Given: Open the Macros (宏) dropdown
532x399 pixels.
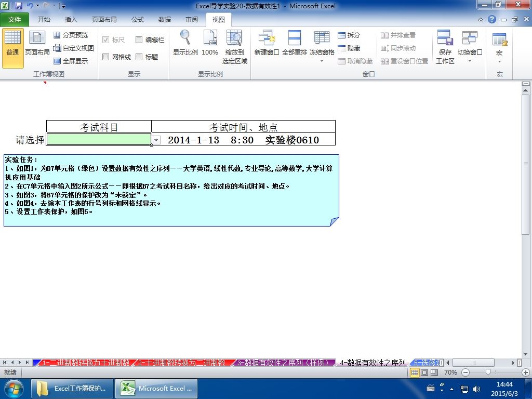Looking at the screenshot, I should [499, 48].
